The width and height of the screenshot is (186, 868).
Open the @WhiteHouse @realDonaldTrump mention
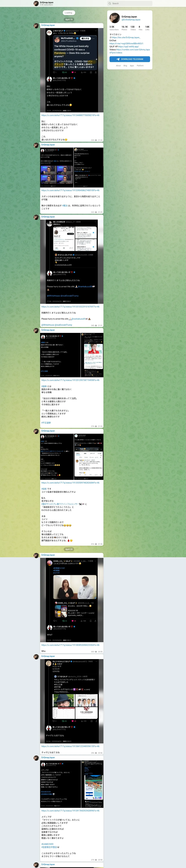(x=57, y=325)
